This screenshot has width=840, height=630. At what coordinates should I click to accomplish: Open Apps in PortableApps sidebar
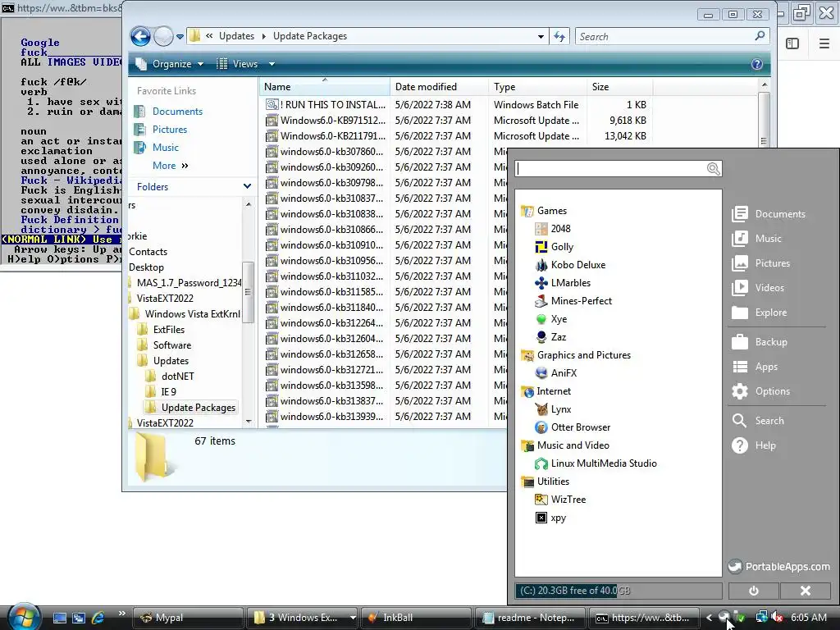[x=755, y=367]
